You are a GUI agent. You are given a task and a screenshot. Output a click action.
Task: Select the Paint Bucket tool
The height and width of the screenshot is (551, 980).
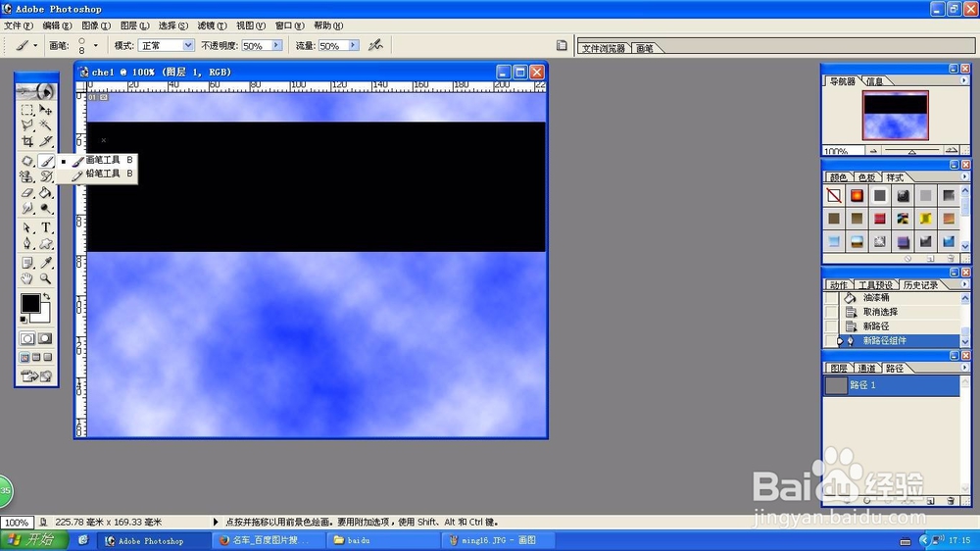tap(46, 192)
